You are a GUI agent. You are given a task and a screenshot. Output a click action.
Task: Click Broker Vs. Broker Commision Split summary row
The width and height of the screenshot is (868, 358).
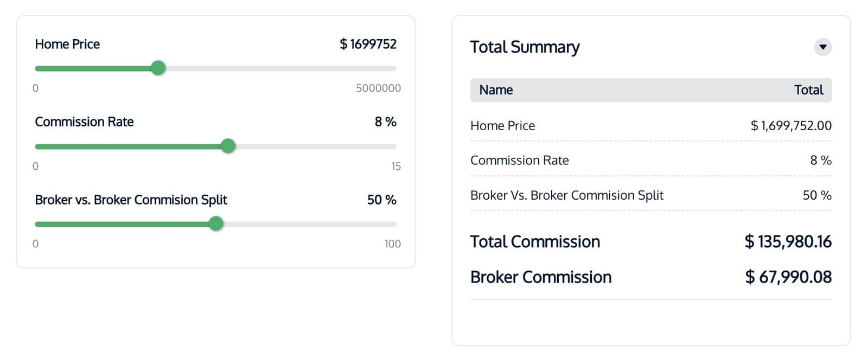(566, 195)
